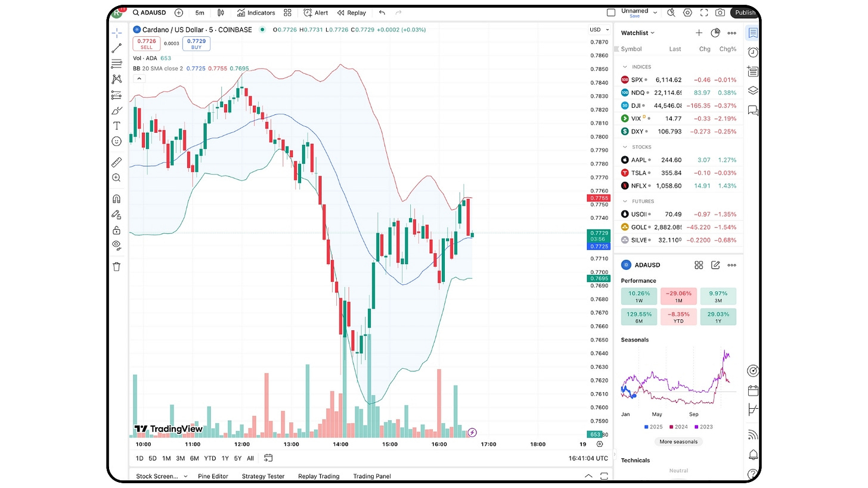868x488 pixels.
Task: Click the Indicators button
Action: pos(256,13)
